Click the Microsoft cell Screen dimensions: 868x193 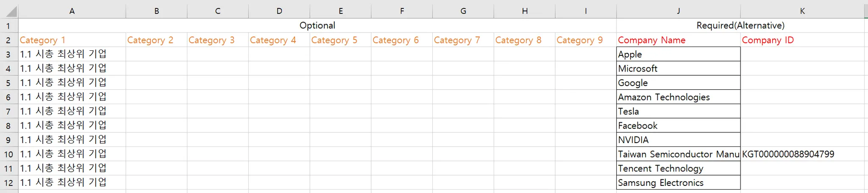[678, 69]
